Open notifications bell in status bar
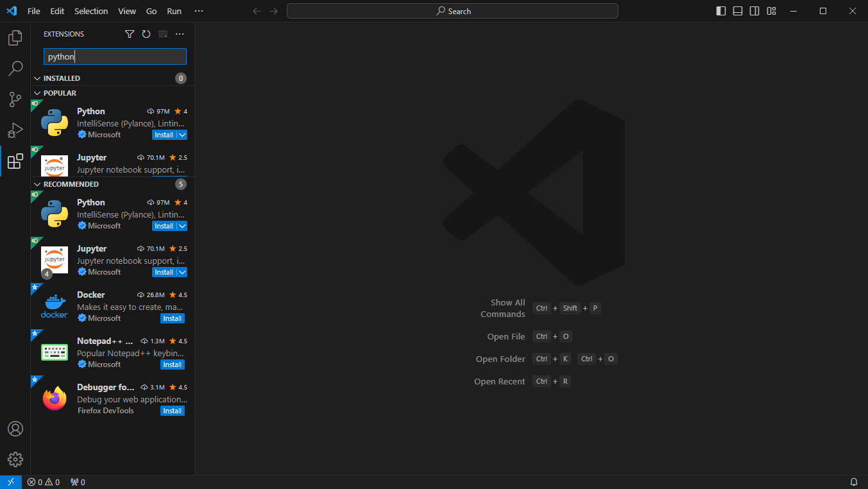868x489 pixels. pos(854,482)
